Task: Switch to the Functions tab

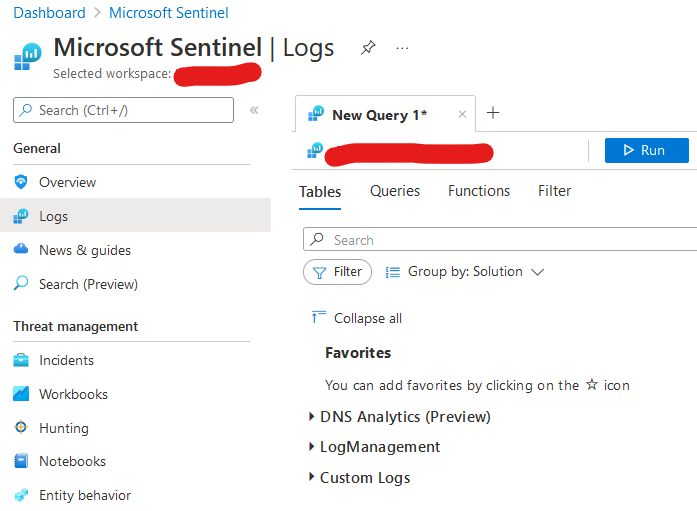Action: pos(479,191)
